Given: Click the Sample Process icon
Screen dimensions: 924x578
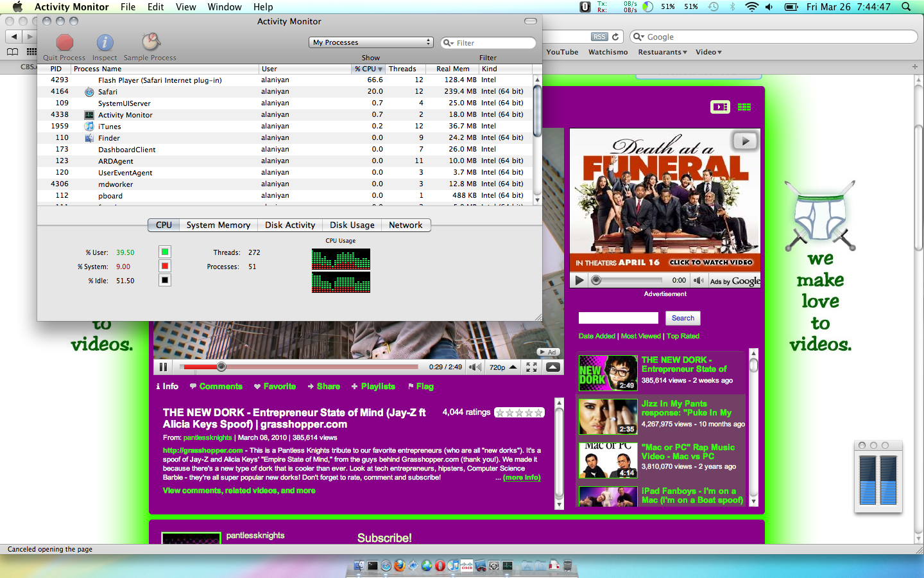Looking at the screenshot, I should (x=151, y=42).
